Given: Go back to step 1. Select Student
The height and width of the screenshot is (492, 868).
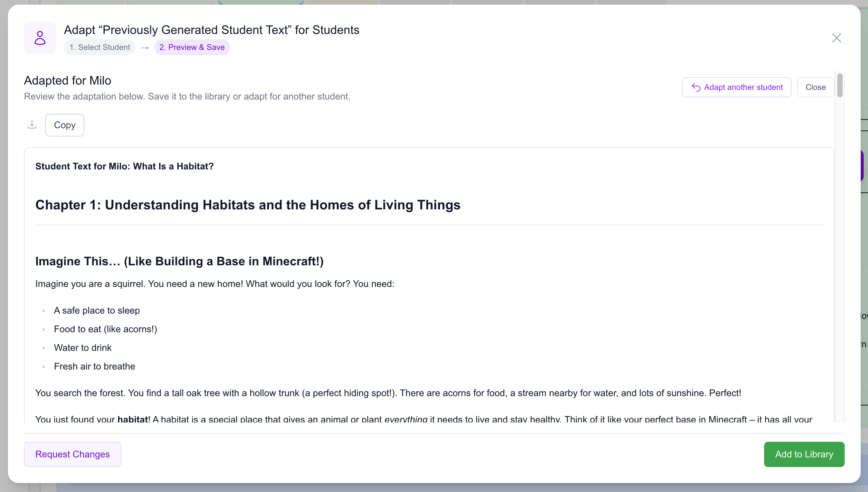Looking at the screenshot, I should pos(100,47).
